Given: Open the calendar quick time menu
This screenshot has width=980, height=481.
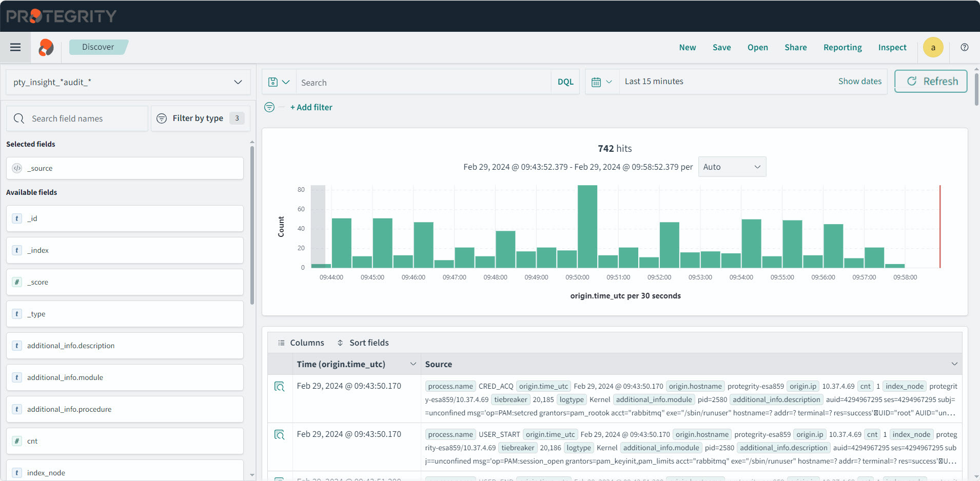Looking at the screenshot, I should tap(601, 82).
